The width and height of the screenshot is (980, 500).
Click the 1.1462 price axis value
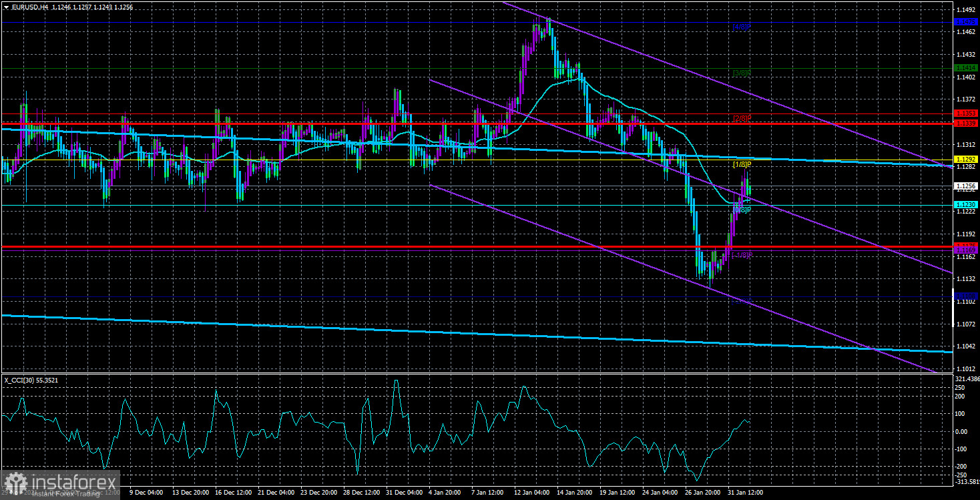[966, 32]
